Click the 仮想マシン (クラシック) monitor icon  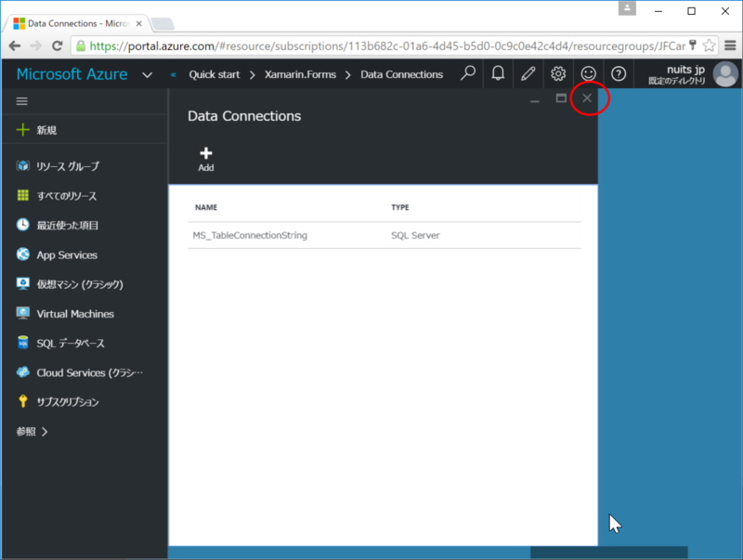[22, 283]
